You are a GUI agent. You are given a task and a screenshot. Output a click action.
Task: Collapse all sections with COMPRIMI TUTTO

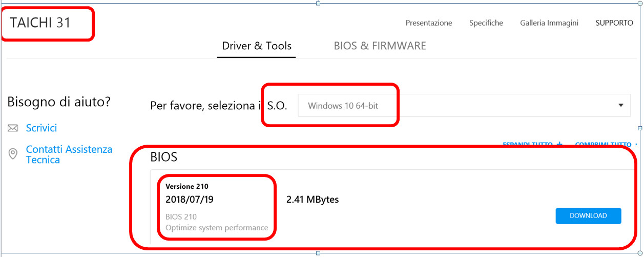pos(606,145)
